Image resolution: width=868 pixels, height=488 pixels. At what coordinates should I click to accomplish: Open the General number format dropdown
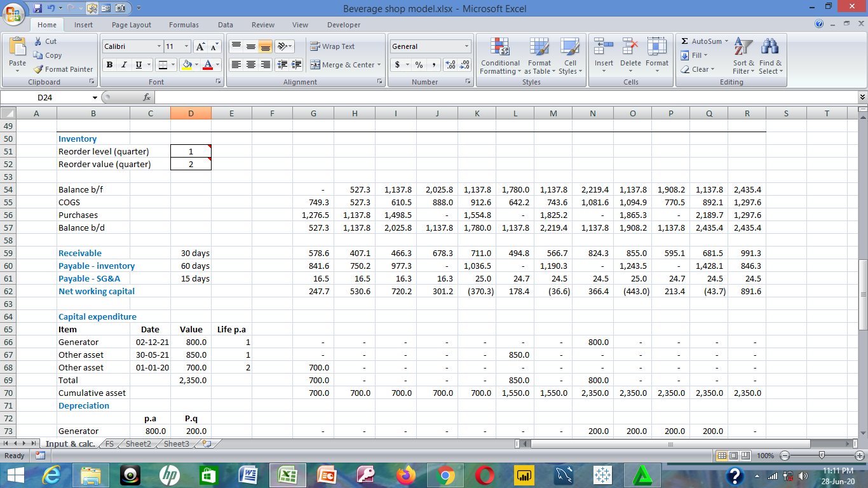point(466,46)
